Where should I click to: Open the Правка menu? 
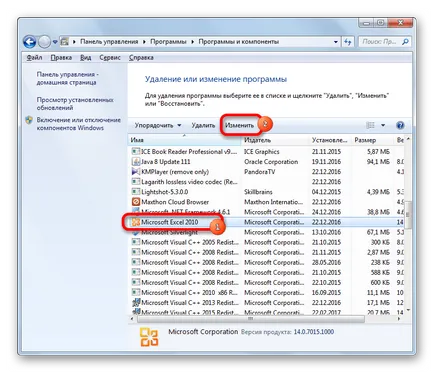[x=61, y=58]
